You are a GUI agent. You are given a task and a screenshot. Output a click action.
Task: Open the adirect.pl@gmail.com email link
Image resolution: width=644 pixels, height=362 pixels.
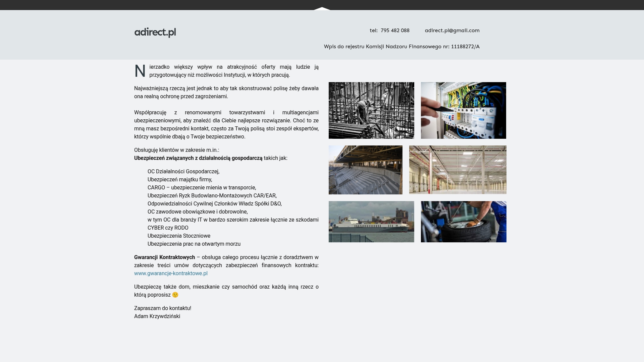point(452,31)
